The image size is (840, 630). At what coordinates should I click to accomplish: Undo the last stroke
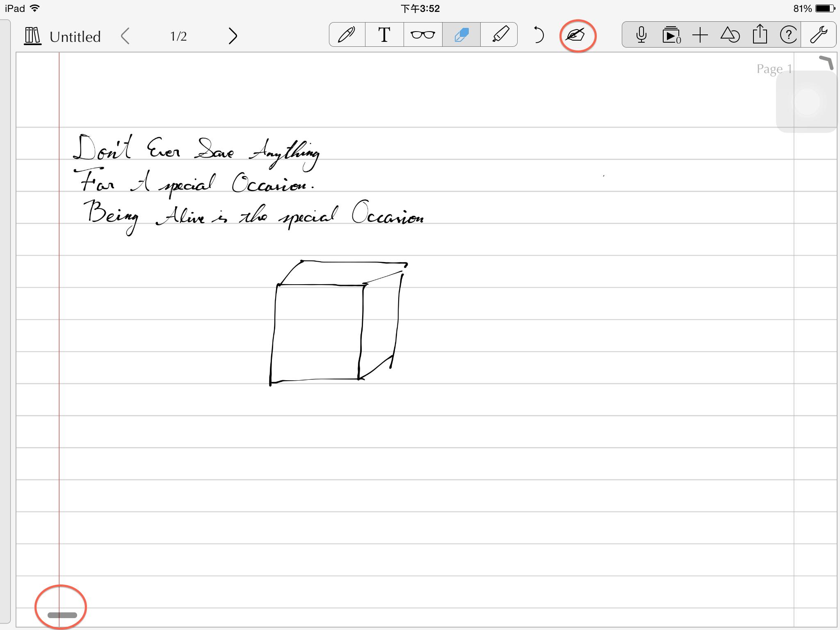point(538,35)
